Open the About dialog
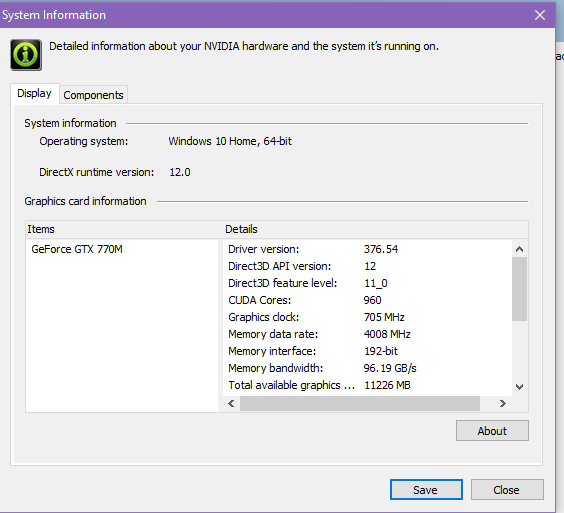The width and height of the screenshot is (564, 513). click(x=492, y=431)
